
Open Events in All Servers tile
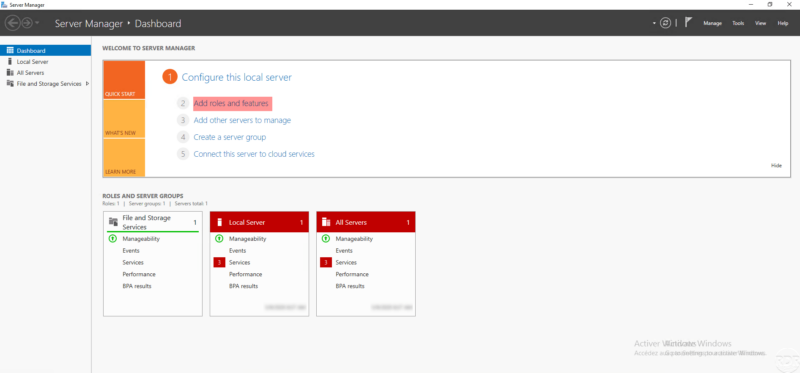[344, 251]
